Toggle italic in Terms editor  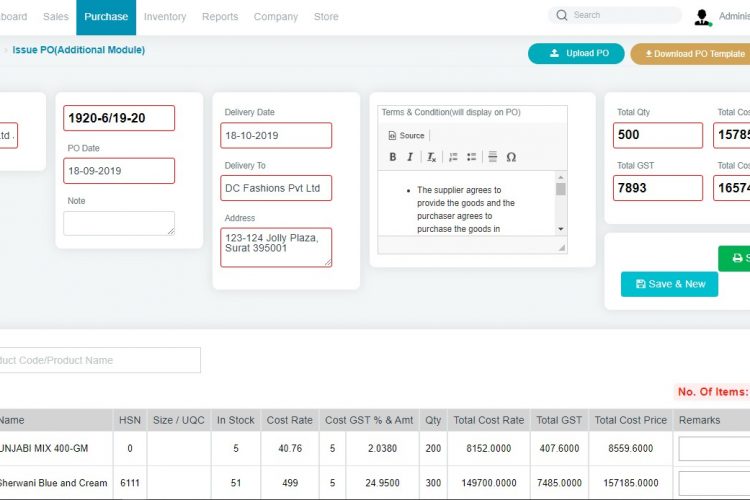(x=410, y=157)
